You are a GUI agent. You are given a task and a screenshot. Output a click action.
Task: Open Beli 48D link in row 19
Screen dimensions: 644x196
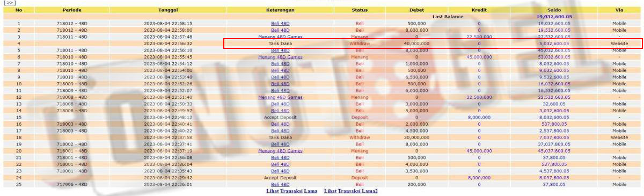[x=280, y=144]
